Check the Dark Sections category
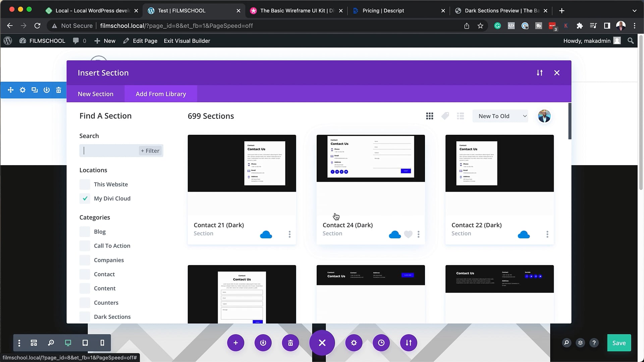644x362 pixels. pos(85,317)
